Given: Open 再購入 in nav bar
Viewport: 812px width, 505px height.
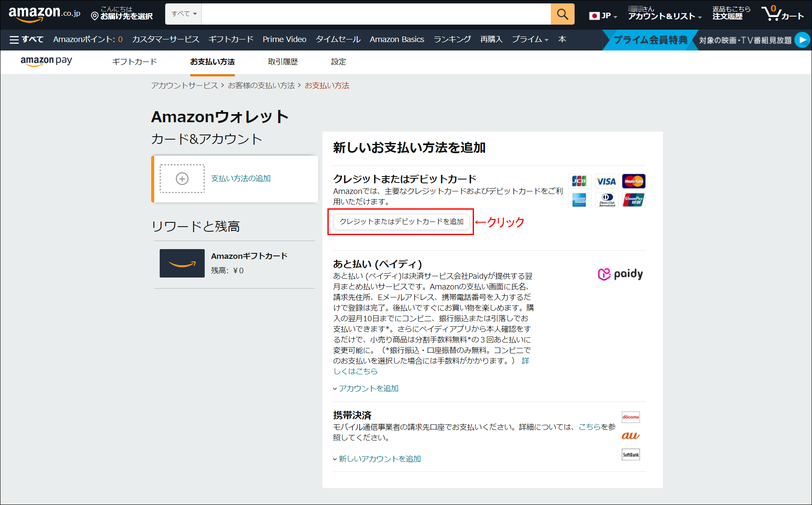Looking at the screenshot, I should coord(491,39).
